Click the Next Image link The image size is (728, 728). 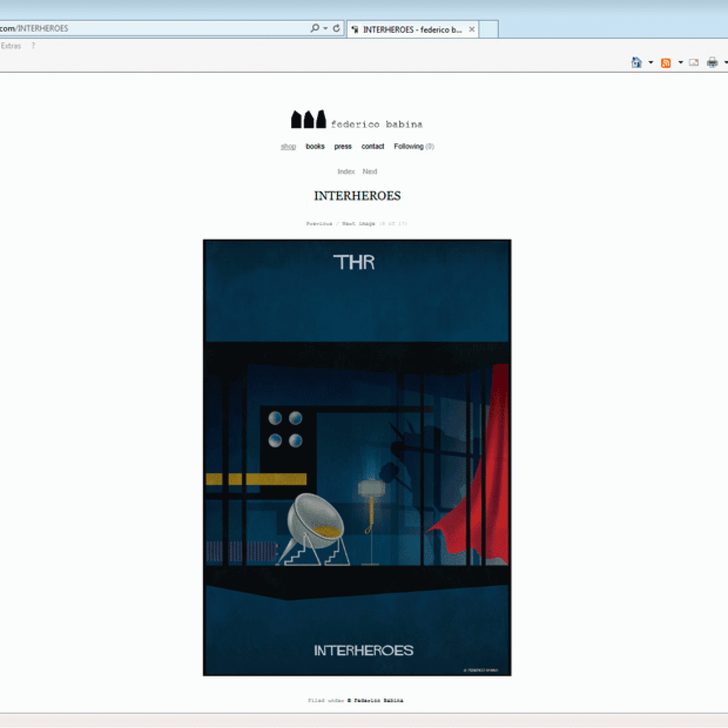pos(358,224)
